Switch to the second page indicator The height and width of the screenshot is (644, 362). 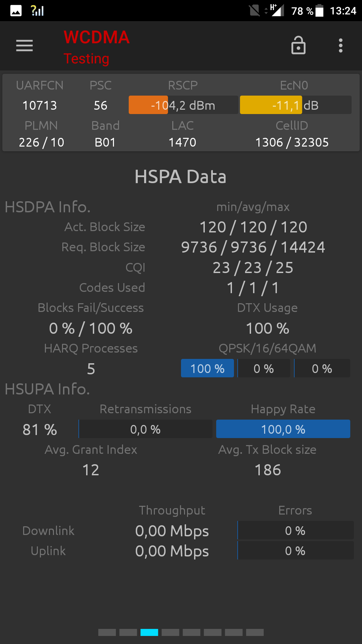(128, 632)
